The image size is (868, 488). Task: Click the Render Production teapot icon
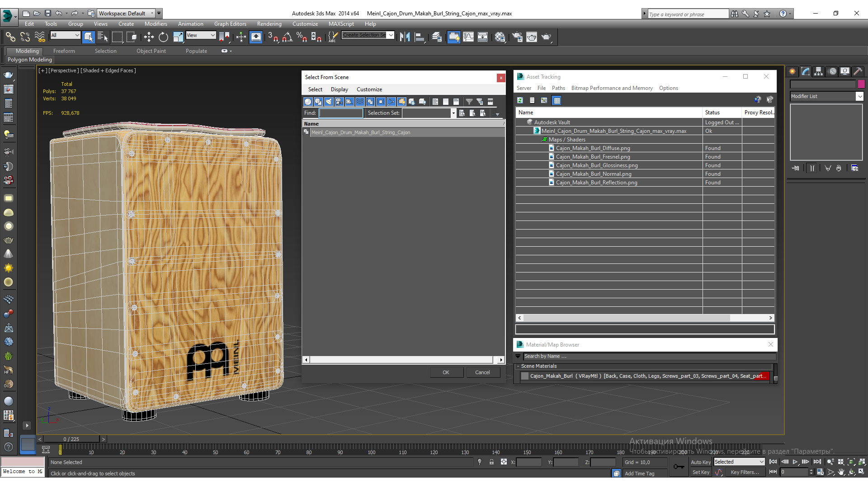click(547, 37)
